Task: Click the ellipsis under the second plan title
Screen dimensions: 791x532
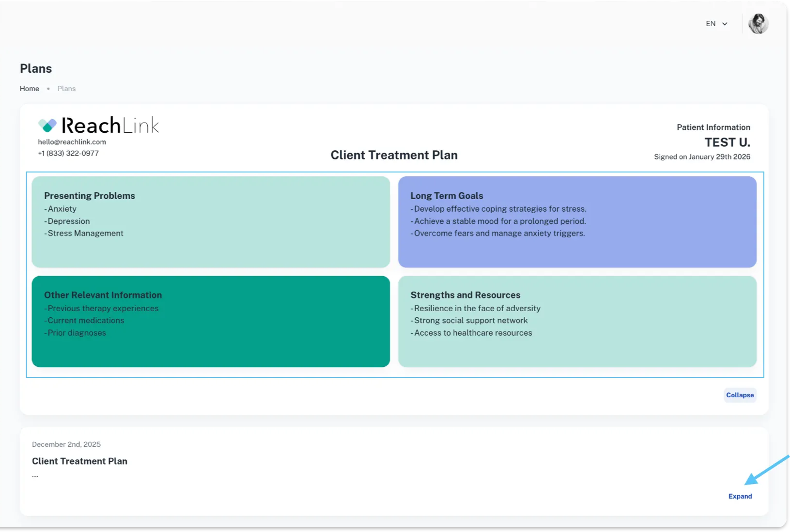Action: pyautogui.click(x=35, y=476)
